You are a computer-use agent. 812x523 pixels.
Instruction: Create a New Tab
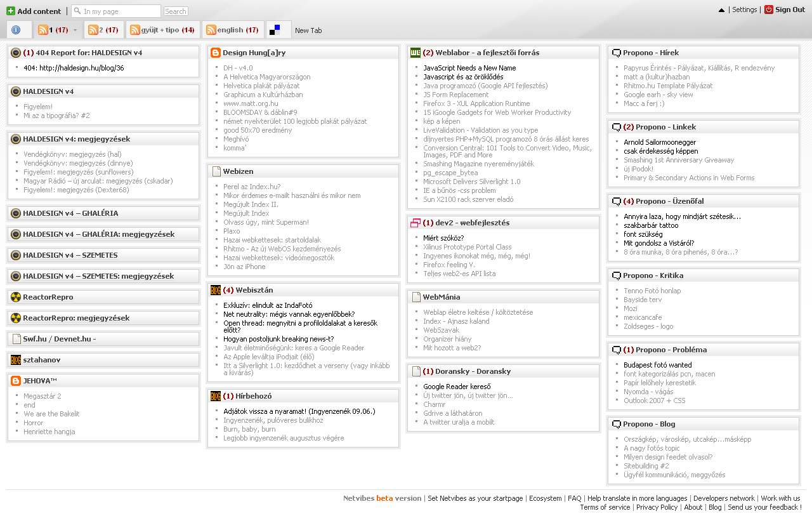pos(308,30)
